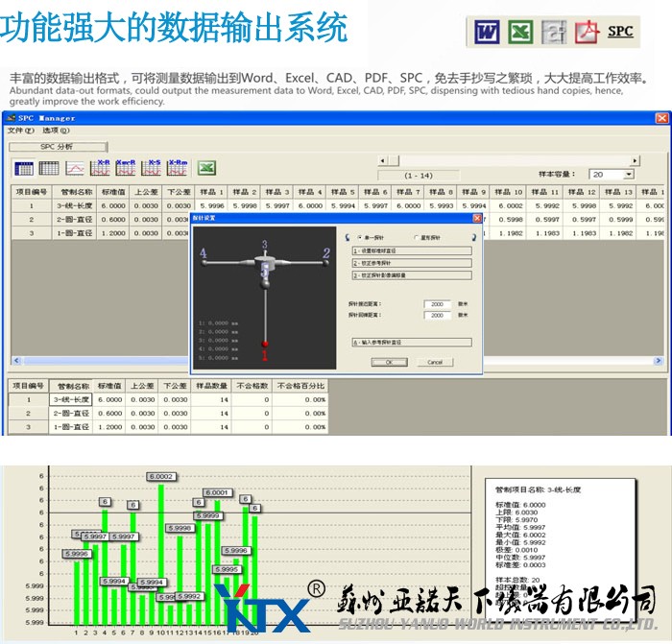Click dialog button starting with '1 -'

tap(412, 250)
